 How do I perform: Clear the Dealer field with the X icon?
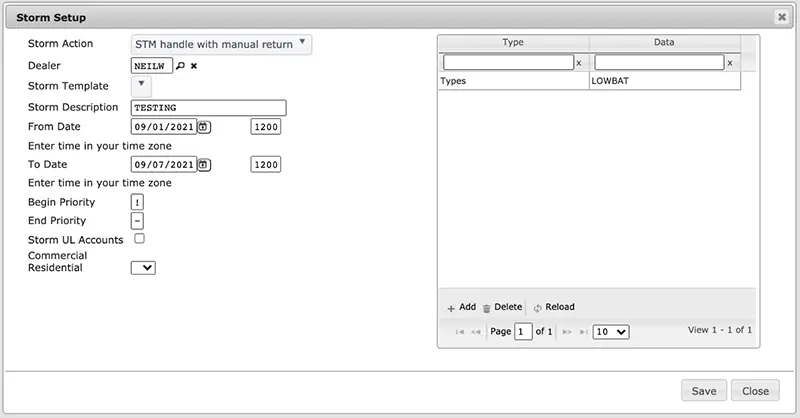194,65
